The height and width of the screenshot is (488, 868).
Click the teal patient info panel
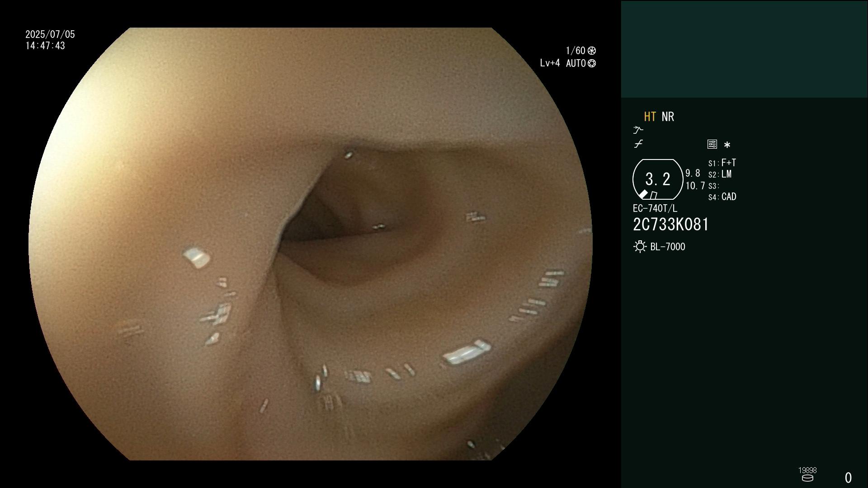(744, 49)
